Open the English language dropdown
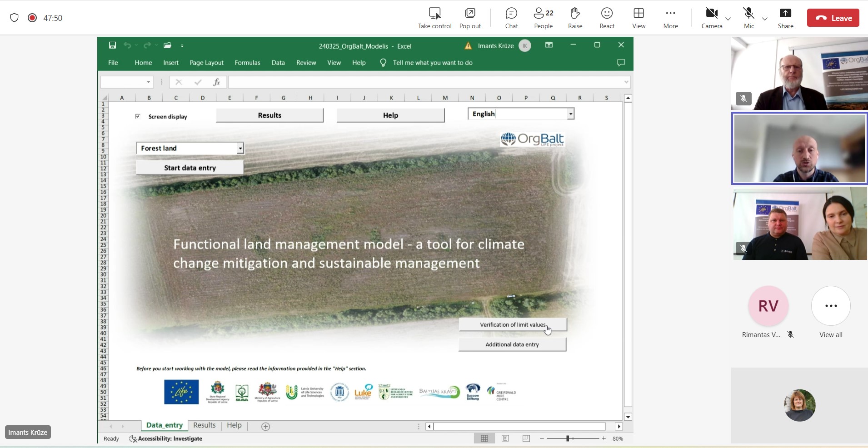868x448 pixels. pyautogui.click(x=570, y=114)
